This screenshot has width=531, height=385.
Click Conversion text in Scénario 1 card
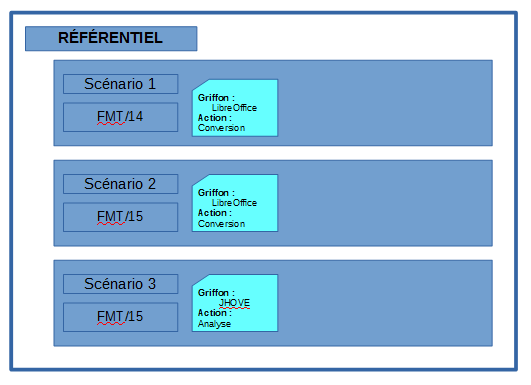[x=221, y=128]
